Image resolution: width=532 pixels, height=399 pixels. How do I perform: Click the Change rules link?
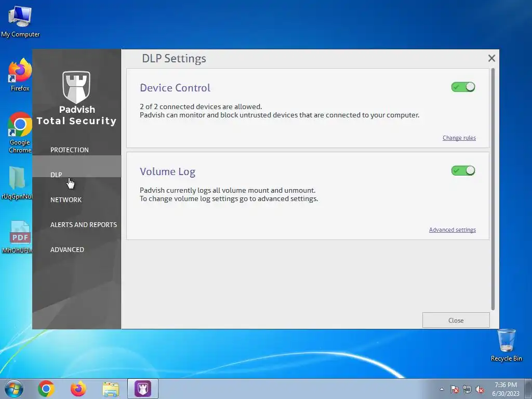[459, 138]
